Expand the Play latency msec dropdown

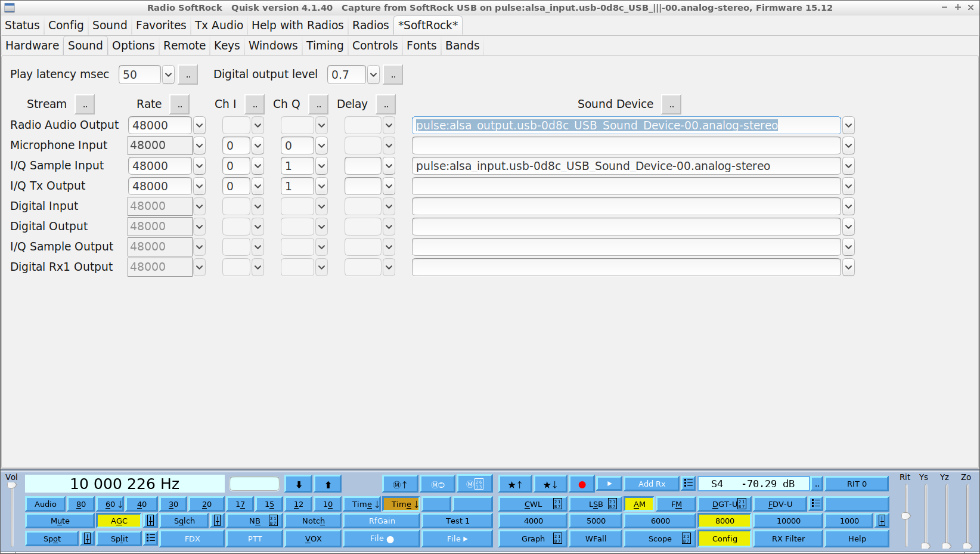point(169,75)
